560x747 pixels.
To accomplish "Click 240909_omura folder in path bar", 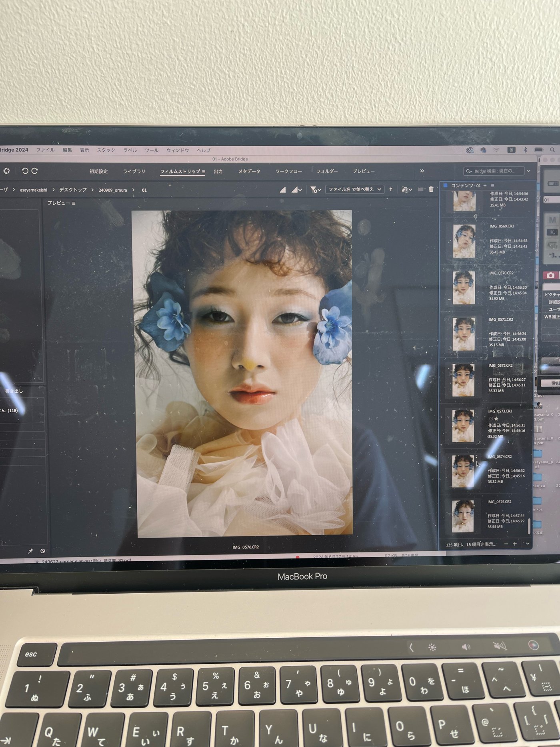I will point(112,190).
